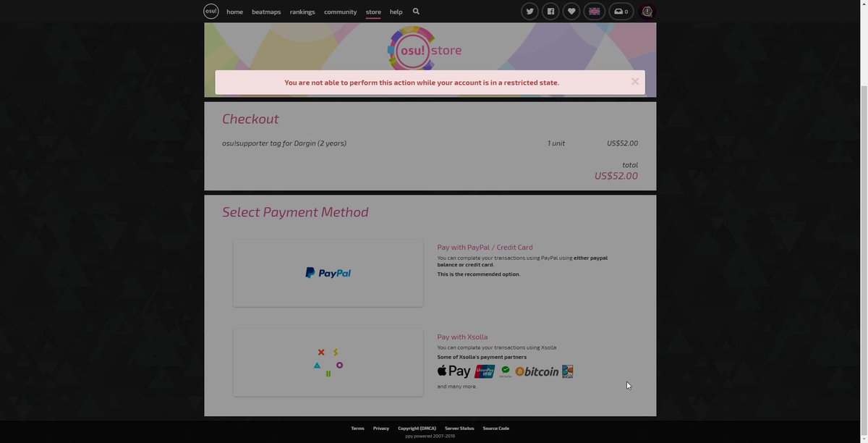The width and height of the screenshot is (868, 443).
Task: Click the scrollbar down arrow
Action: point(863,439)
